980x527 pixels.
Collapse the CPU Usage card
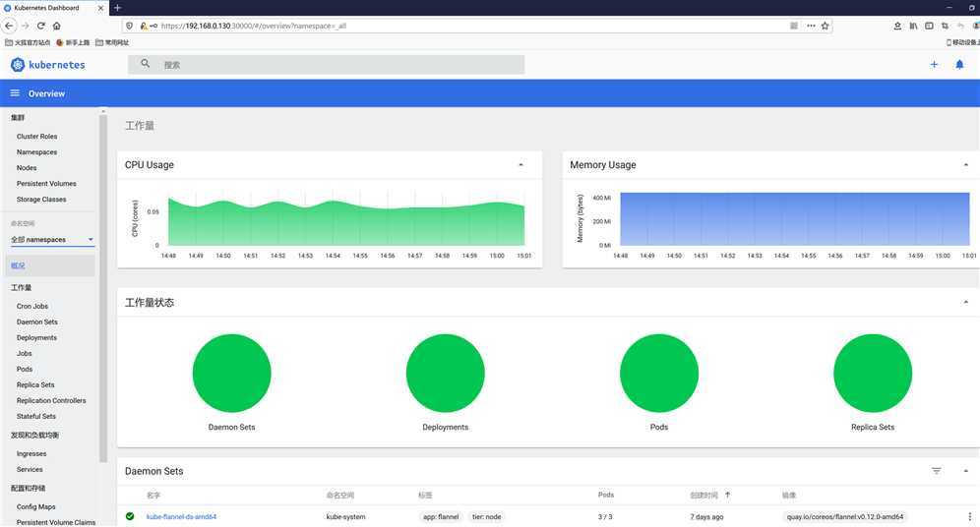click(x=521, y=165)
